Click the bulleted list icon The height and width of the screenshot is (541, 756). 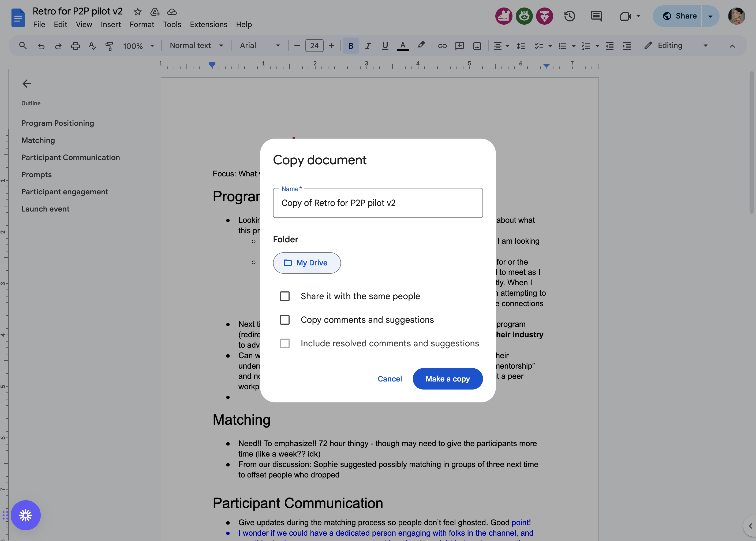pyautogui.click(x=562, y=46)
